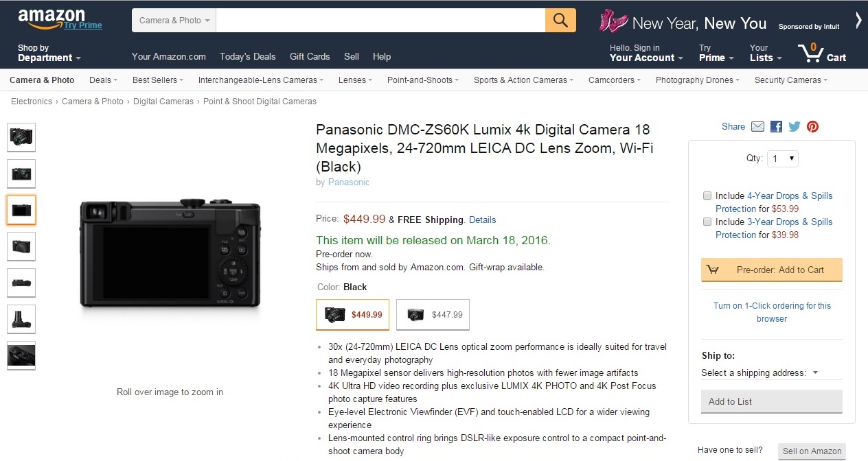Click the Add to List button

[x=772, y=401]
